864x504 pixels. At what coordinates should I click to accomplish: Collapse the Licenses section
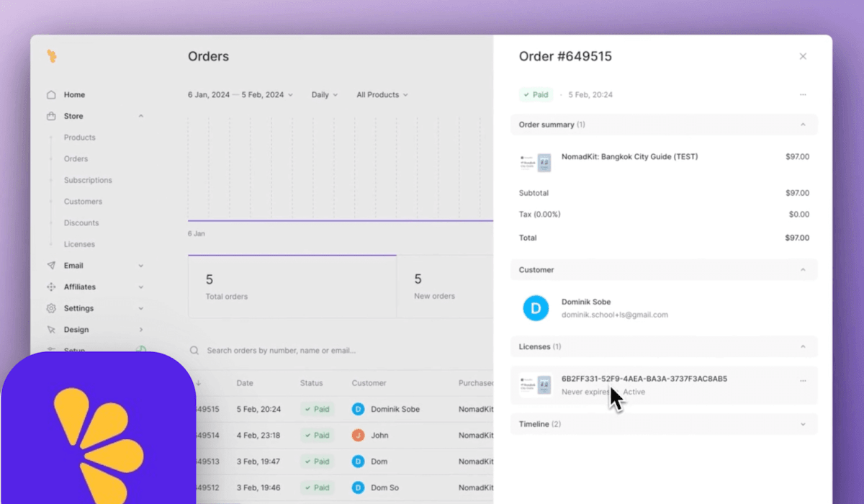coord(803,347)
